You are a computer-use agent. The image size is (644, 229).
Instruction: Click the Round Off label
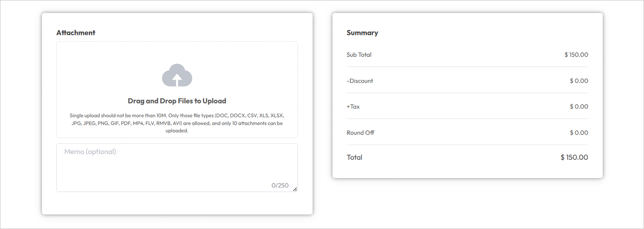pyautogui.click(x=360, y=132)
